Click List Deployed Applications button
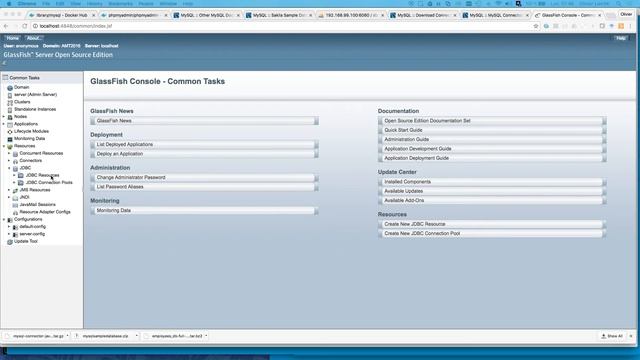 tap(204, 144)
